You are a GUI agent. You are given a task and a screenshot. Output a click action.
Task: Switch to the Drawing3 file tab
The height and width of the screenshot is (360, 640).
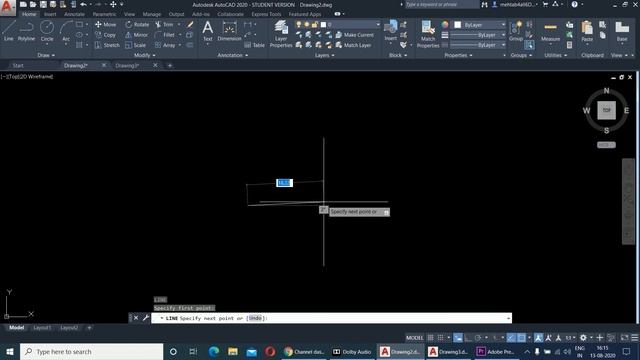coord(127,65)
